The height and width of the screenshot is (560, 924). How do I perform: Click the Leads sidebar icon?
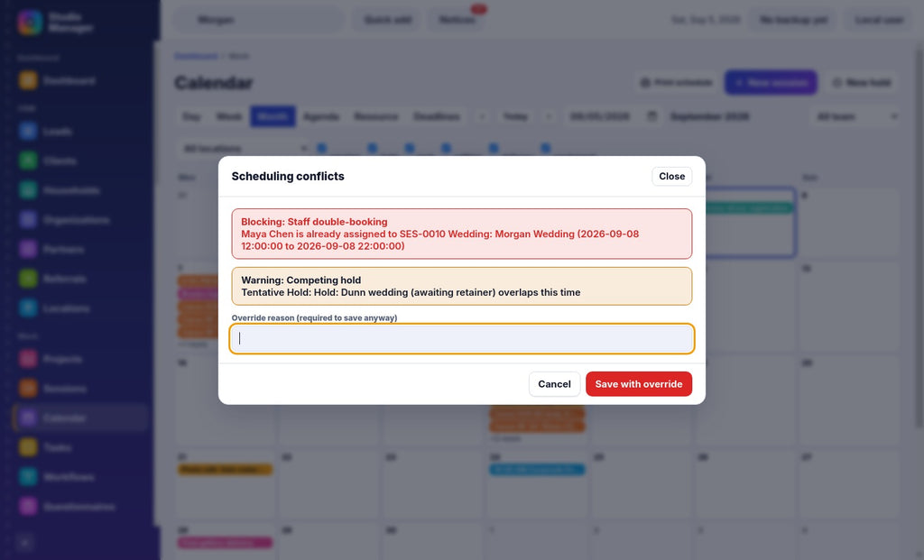tap(28, 131)
